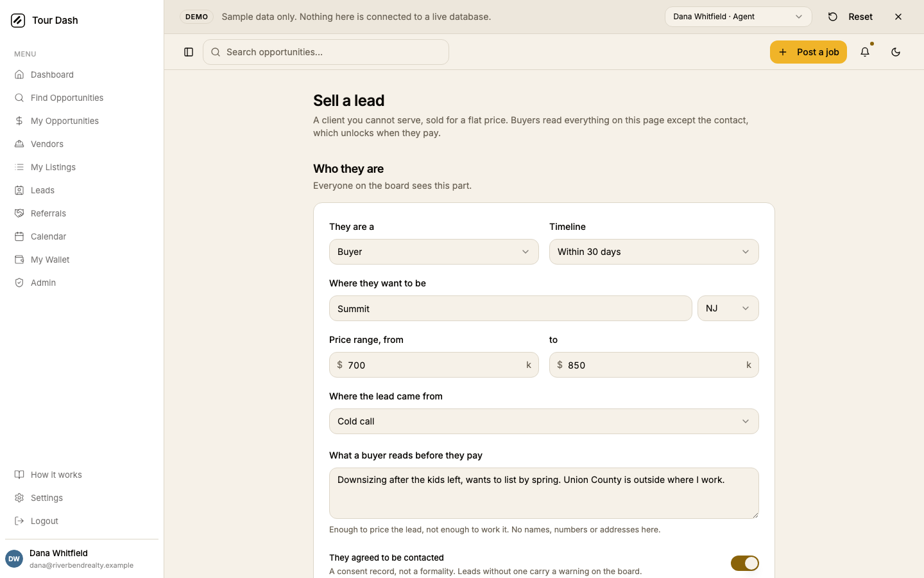Image resolution: width=924 pixels, height=578 pixels.
Task: Click the Calendar icon in sidebar
Action: [x=19, y=236]
